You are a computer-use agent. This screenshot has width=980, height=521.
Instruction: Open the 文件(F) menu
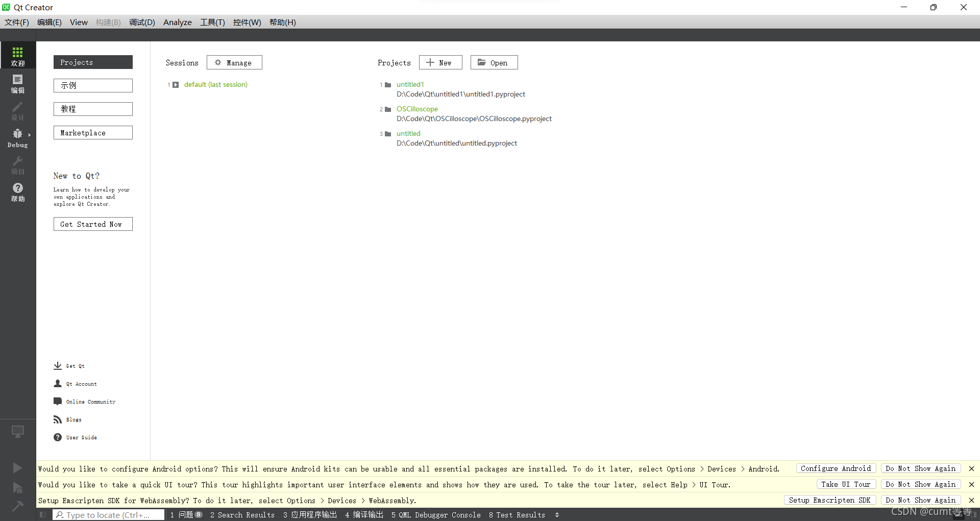pyautogui.click(x=17, y=22)
